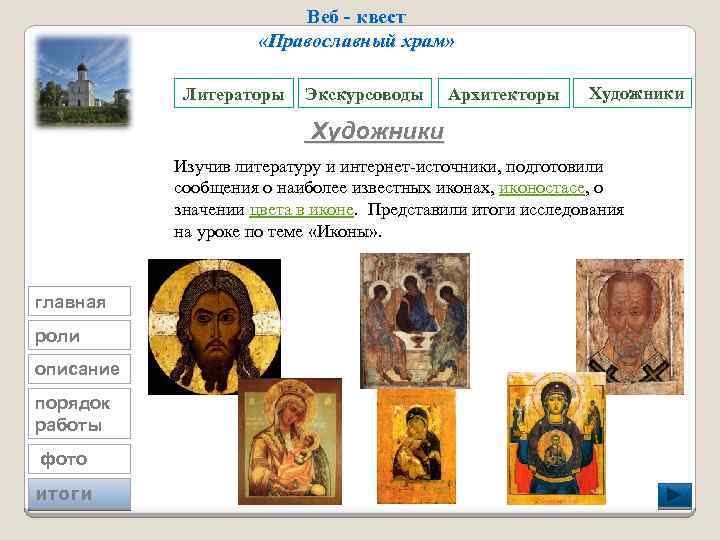Open порядок работы sidebar item
The height and width of the screenshot is (540, 720).
coord(79,413)
